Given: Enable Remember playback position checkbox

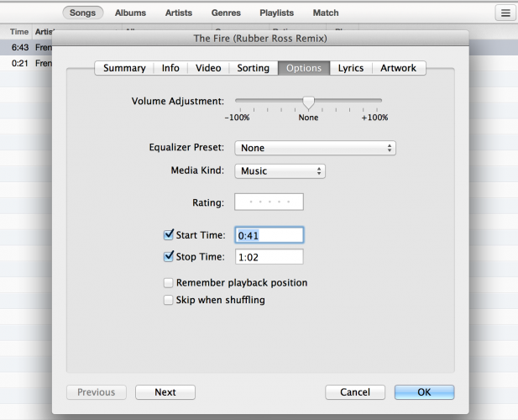Looking at the screenshot, I should click(169, 283).
